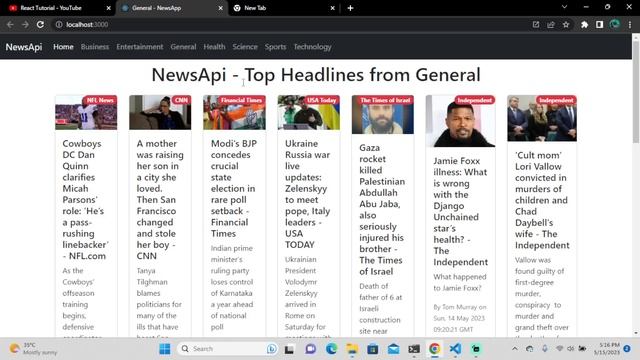Click the Financial Times source badge
This screenshot has height=360, width=640.
pos(241,100)
